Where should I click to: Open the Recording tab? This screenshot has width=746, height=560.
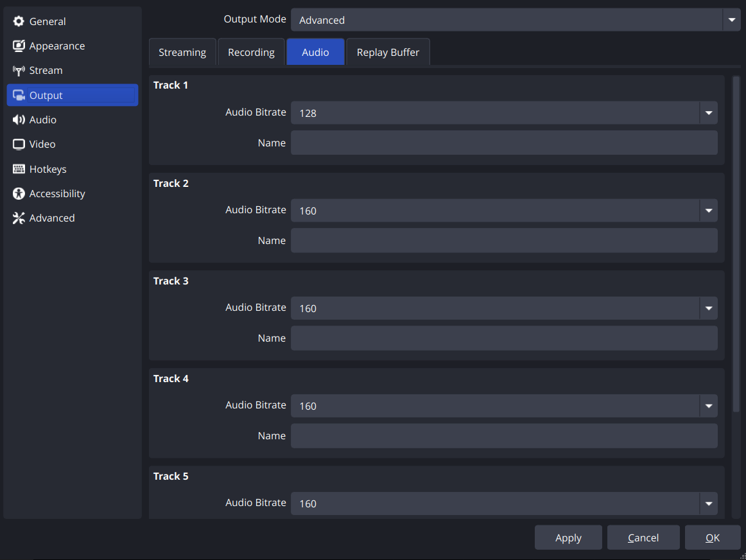pyautogui.click(x=251, y=52)
